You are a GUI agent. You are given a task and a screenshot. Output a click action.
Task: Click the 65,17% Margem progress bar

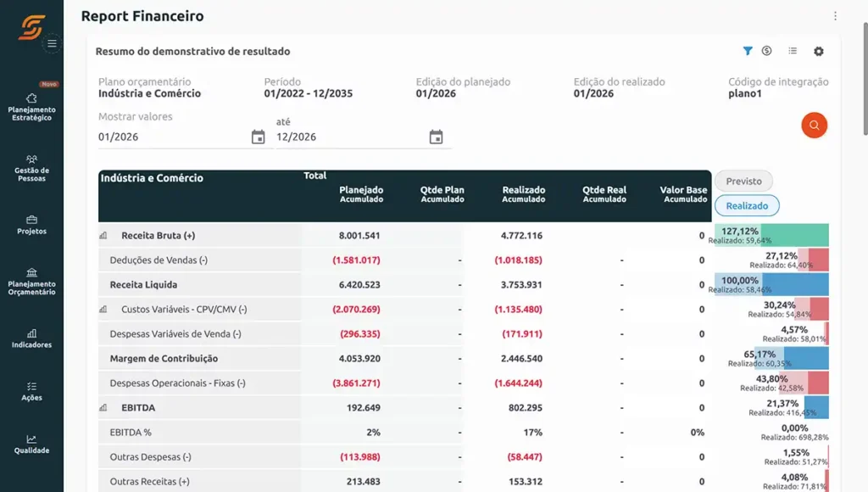792,359
